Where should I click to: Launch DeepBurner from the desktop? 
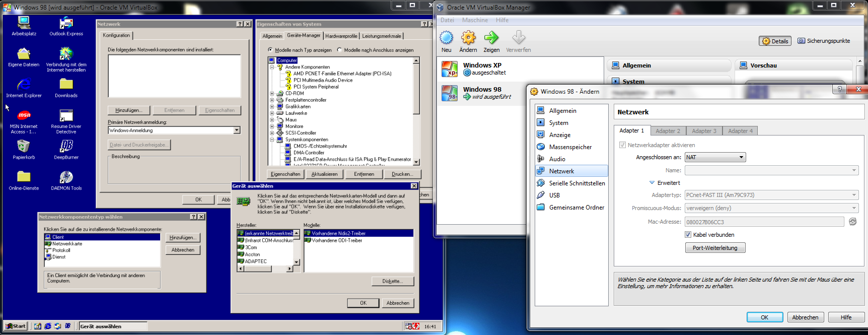pyautogui.click(x=66, y=150)
